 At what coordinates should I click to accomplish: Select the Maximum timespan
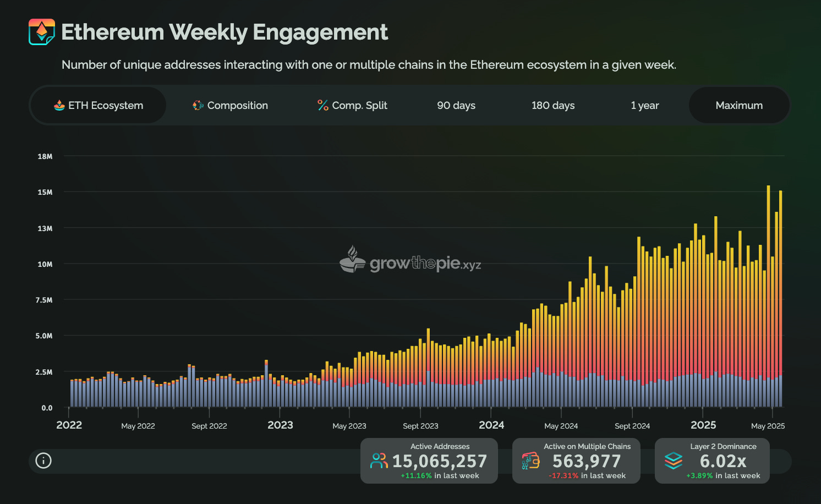739,105
